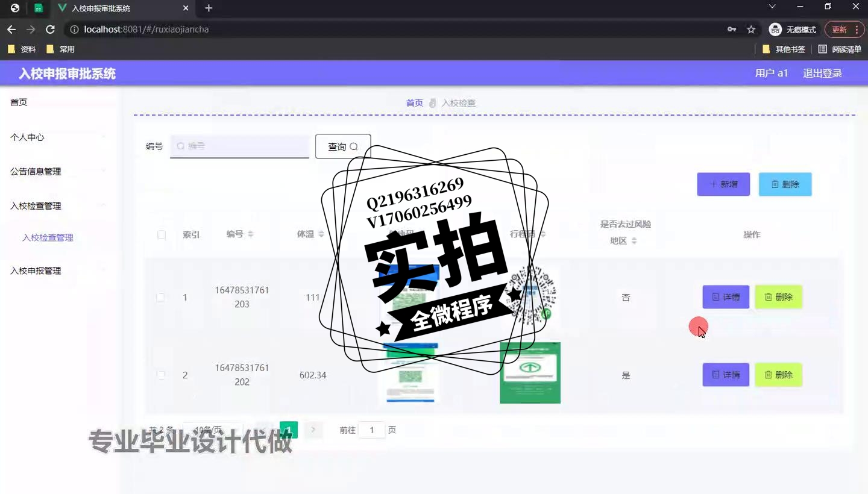The height and width of the screenshot is (494, 868).
Task: Sort by the 体温 column arrows
Action: tap(321, 234)
